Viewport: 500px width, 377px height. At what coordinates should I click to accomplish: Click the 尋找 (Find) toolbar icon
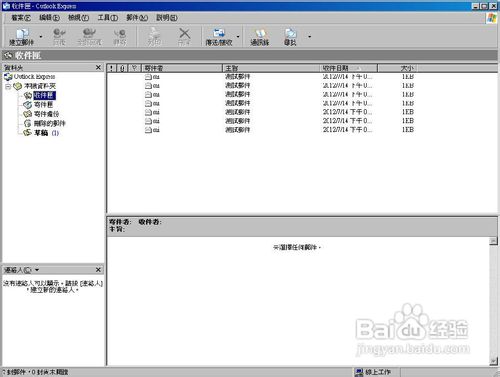click(290, 37)
